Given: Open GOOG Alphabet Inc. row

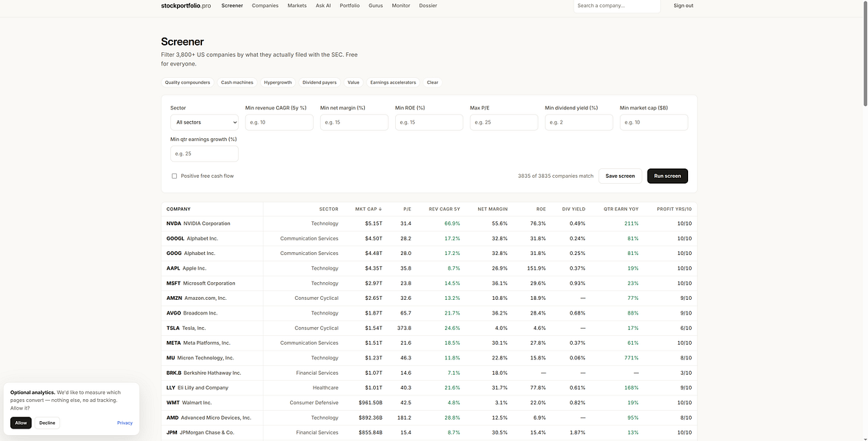Looking at the screenshot, I should [429, 254].
